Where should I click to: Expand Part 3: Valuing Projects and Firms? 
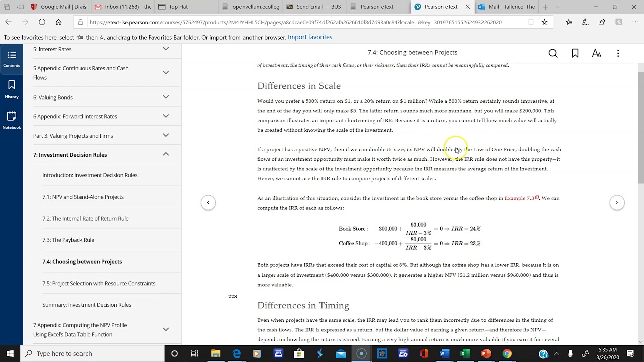tap(166, 135)
